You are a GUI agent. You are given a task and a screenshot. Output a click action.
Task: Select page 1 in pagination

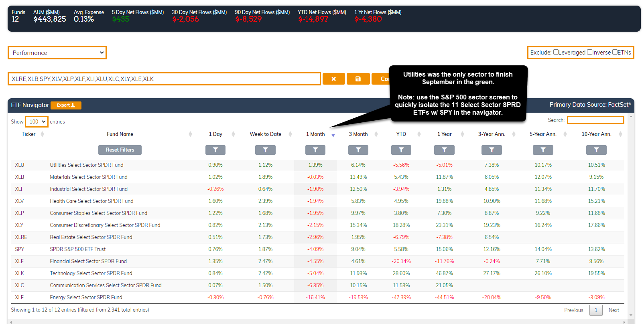(x=596, y=310)
